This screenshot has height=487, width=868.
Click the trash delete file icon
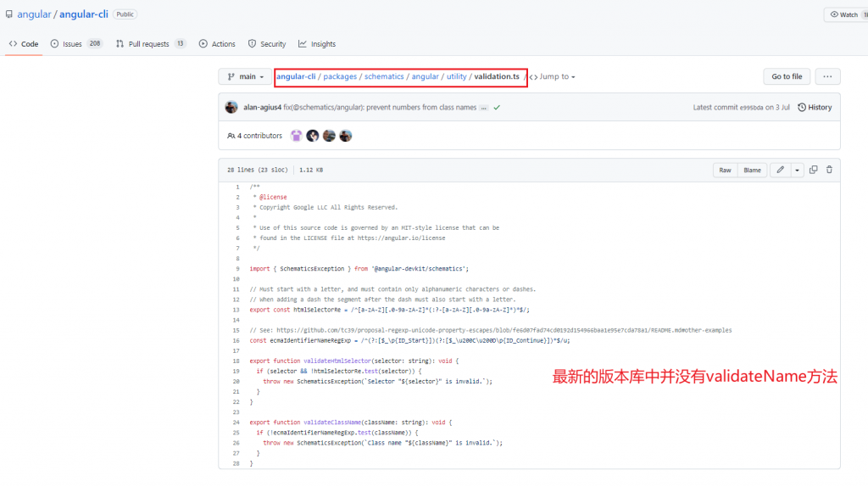click(x=829, y=170)
